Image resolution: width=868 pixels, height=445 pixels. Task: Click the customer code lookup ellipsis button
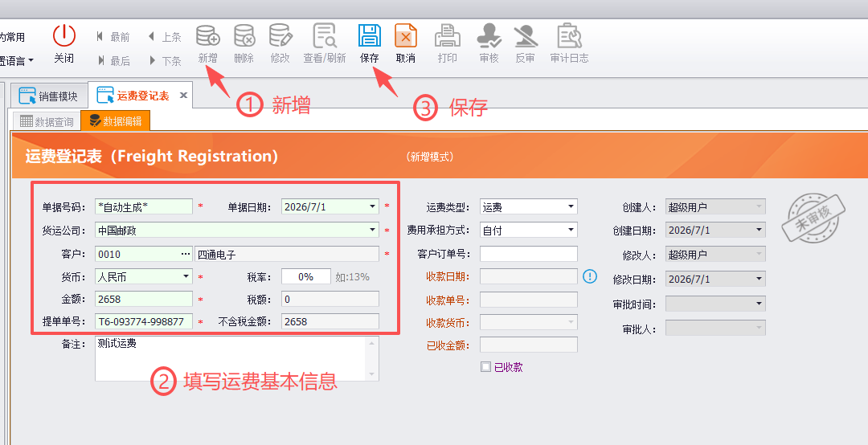tap(185, 254)
